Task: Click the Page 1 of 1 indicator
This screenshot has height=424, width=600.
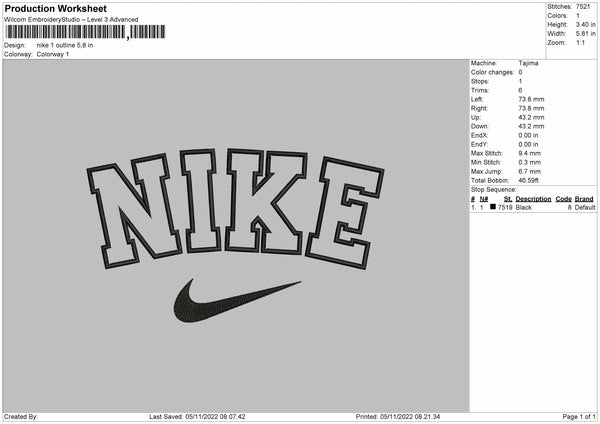Action: 579,416
